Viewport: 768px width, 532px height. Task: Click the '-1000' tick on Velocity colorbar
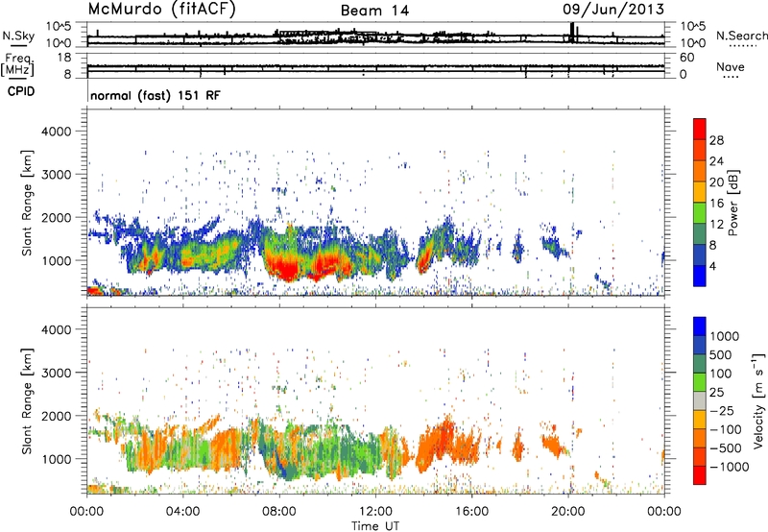tap(730, 467)
